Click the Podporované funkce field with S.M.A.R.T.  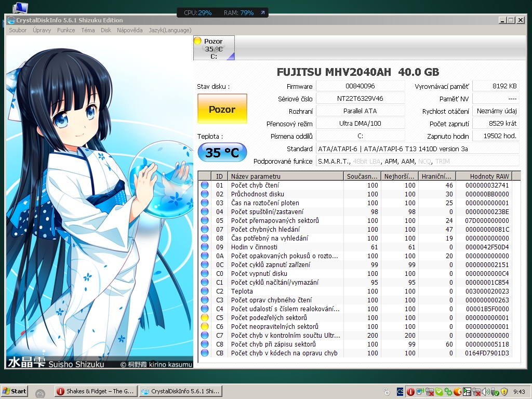[418, 161]
